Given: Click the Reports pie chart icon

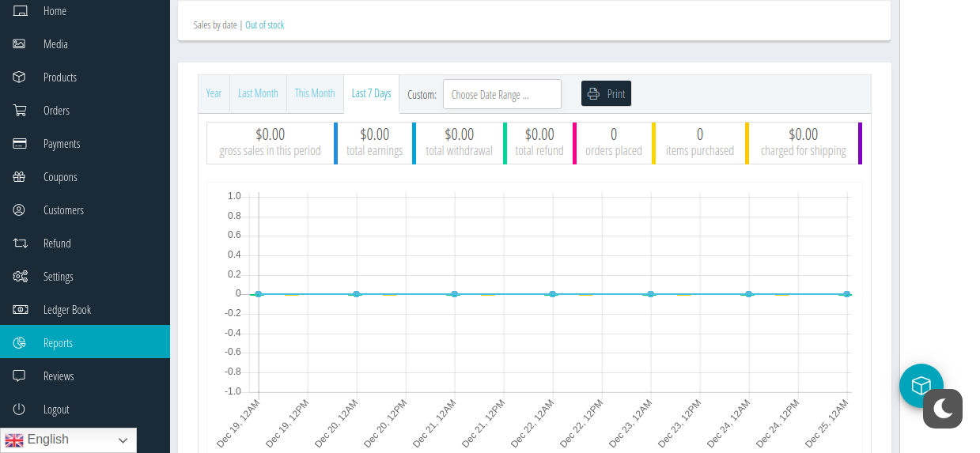Looking at the screenshot, I should click(x=19, y=343).
